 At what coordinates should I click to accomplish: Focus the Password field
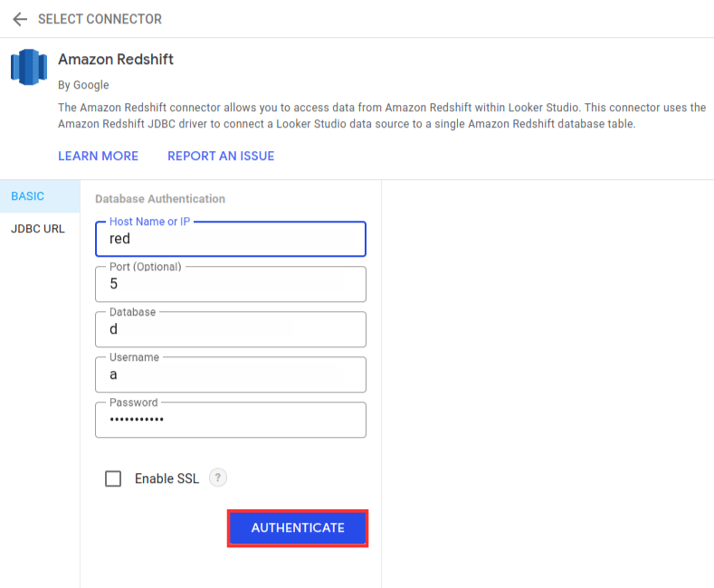tap(230, 420)
